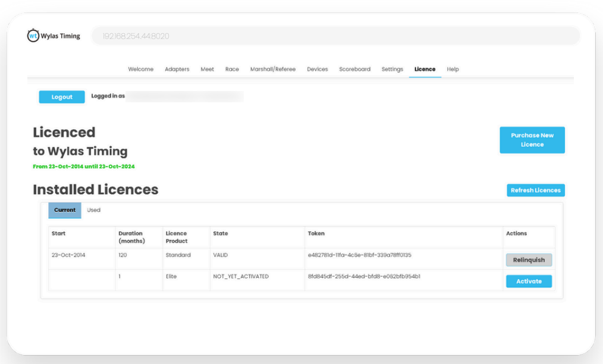Open the Marshall/Referee section
Image resolution: width=603 pixels, height=364 pixels.
coord(273,69)
